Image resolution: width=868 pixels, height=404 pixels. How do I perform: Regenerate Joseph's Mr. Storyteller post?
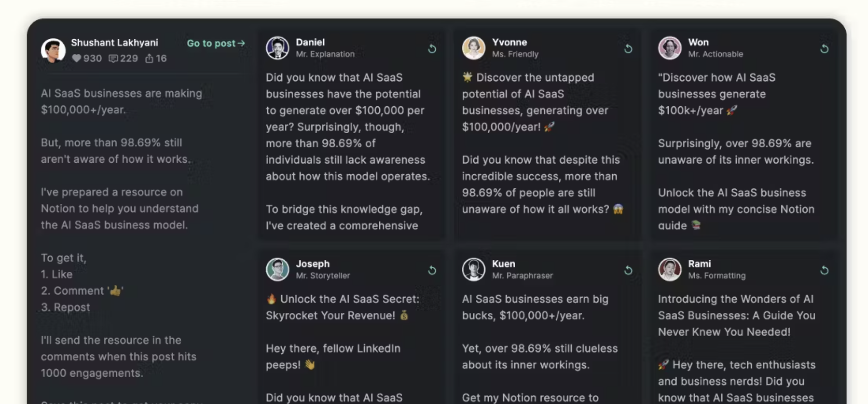click(432, 270)
